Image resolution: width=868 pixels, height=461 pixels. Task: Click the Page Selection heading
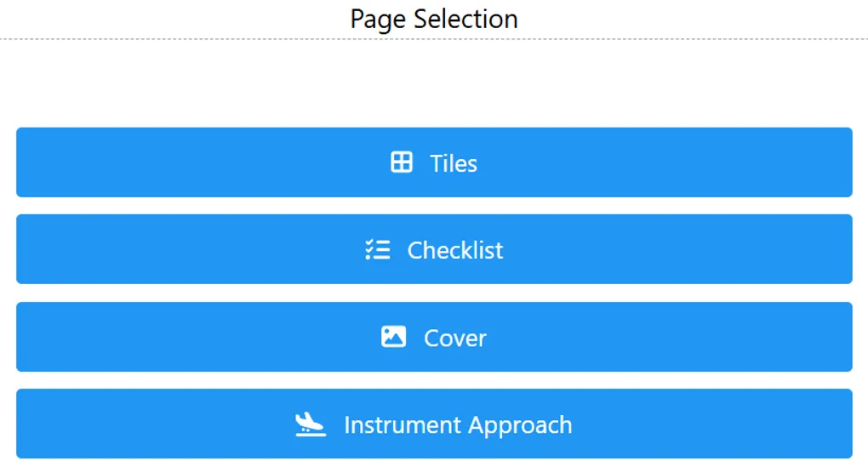point(434,19)
